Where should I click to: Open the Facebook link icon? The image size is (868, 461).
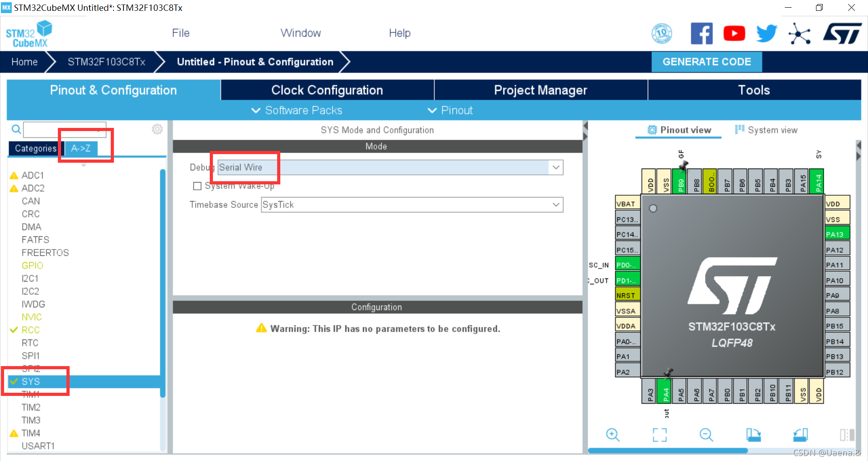point(702,33)
